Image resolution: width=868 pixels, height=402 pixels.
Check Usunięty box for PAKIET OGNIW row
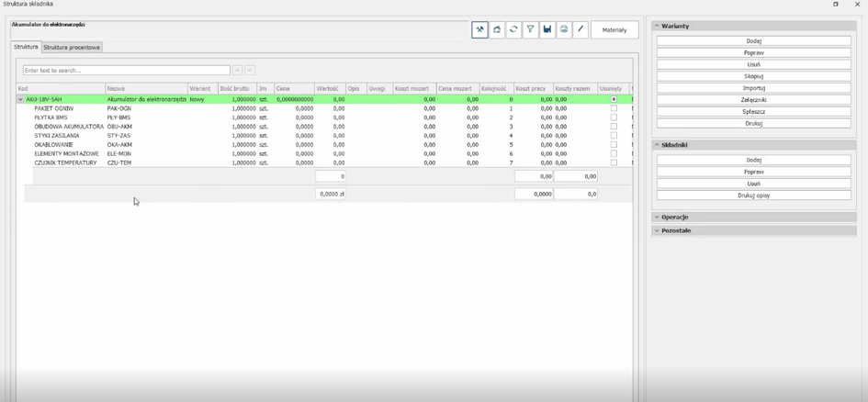[614, 108]
